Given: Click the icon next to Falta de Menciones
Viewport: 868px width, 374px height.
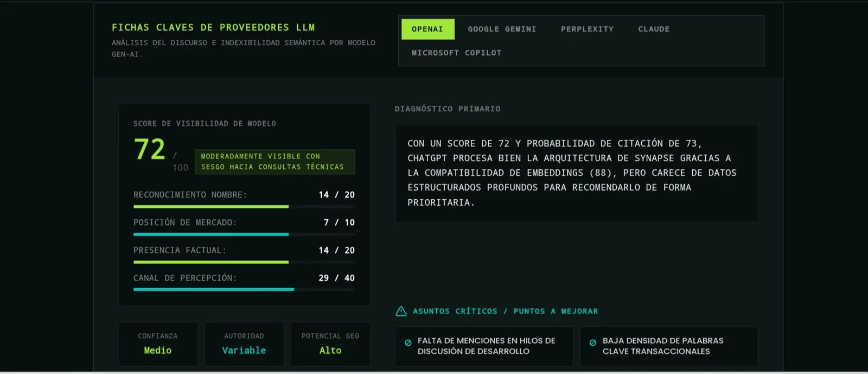Looking at the screenshot, I should [x=408, y=343].
